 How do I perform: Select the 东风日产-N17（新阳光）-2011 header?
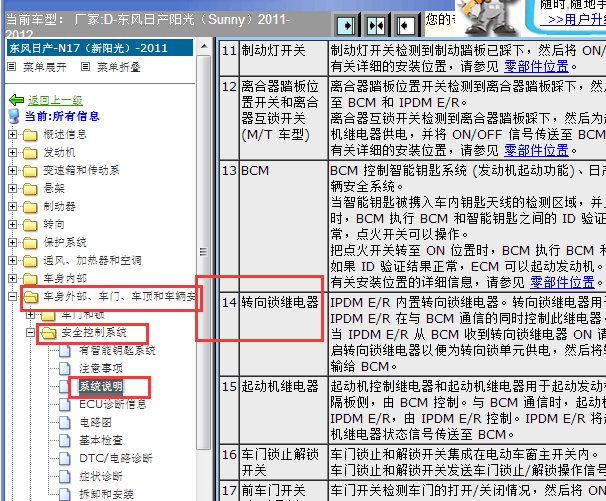click(x=100, y=48)
